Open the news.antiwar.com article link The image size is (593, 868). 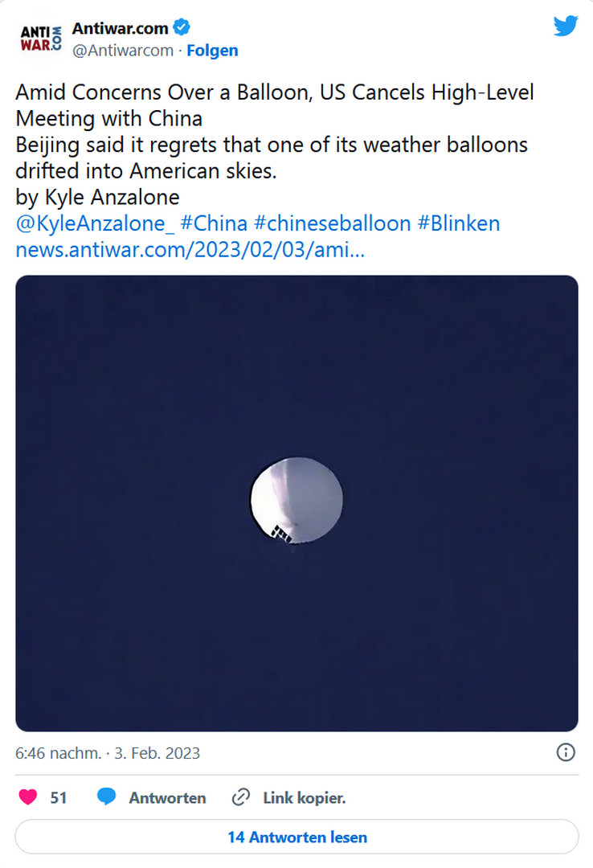pos(190,249)
